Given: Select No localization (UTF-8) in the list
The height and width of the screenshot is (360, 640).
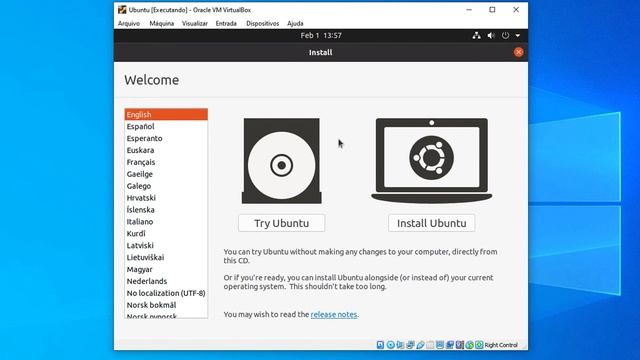Looking at the screenshot, I should pos(166,293).
